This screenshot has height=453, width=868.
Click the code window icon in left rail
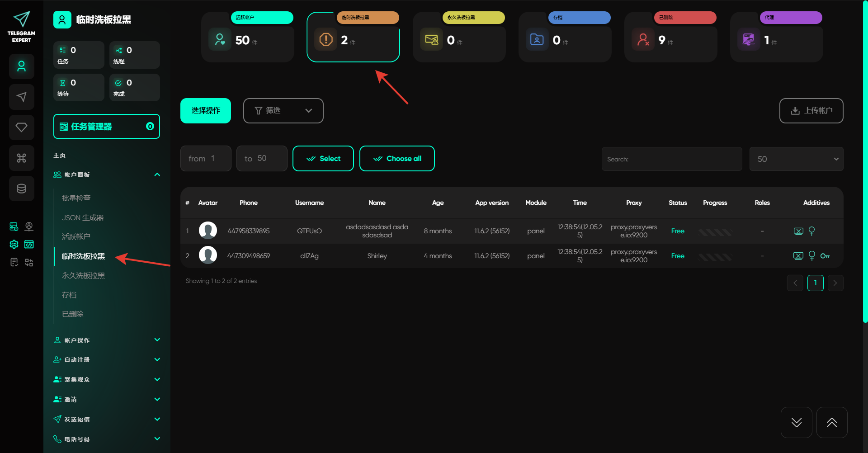[x=29, y=245]
